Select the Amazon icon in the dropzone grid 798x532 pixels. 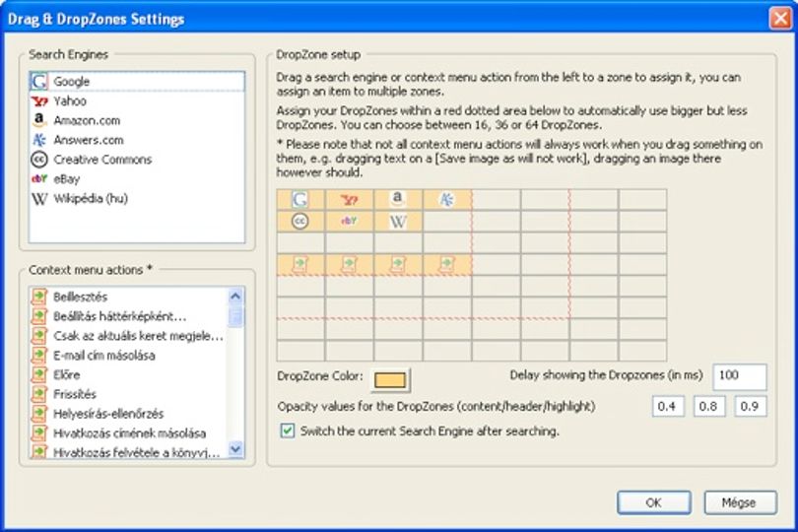coord(397,198)
